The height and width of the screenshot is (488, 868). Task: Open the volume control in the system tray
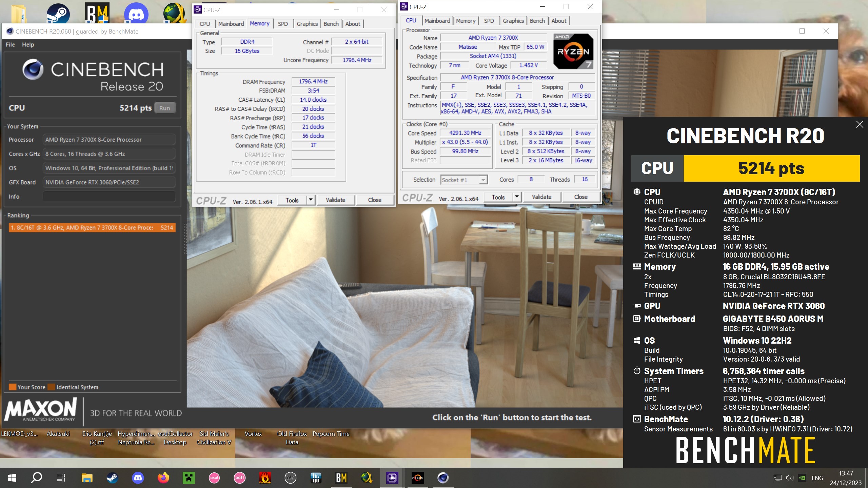[x=790, y=478]
